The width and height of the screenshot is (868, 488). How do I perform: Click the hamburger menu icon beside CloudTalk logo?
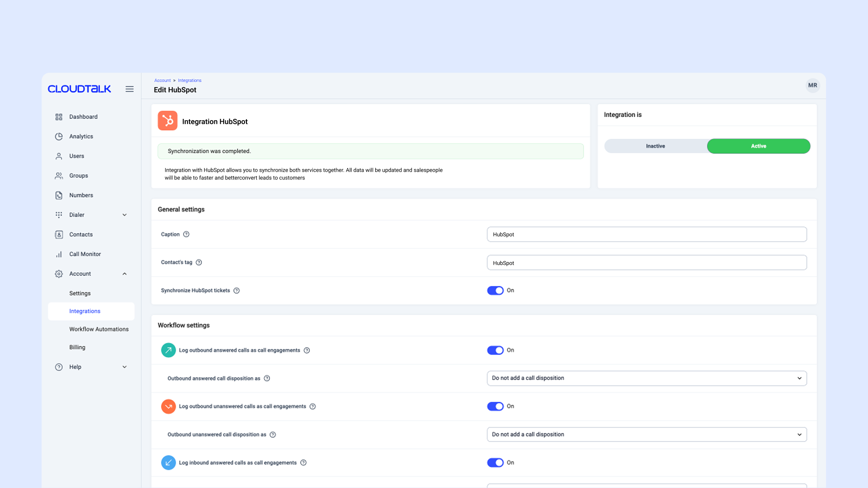tap(129, 89)
